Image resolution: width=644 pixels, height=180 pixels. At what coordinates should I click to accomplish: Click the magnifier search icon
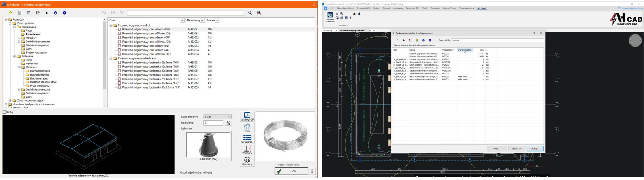(x=250, y=13)
